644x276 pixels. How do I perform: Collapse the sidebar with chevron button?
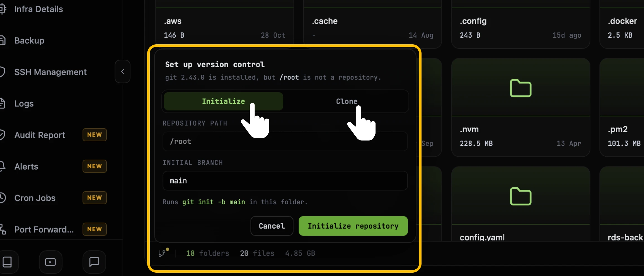pos(123,72)
